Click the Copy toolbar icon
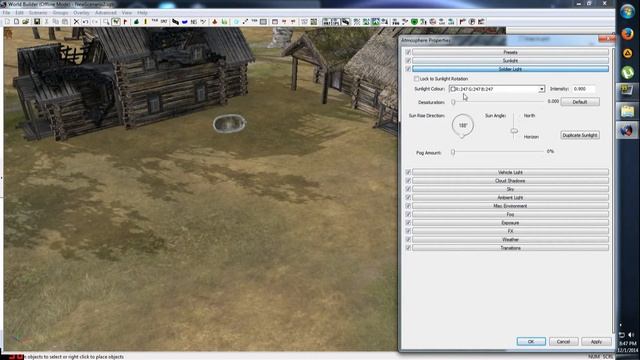Screen dimensions: 640x360 (56, 22)
